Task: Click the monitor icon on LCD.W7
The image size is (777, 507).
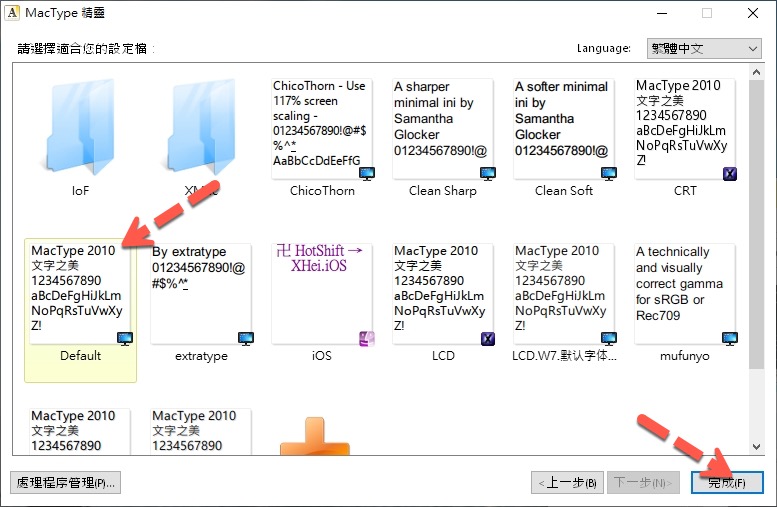Action: tap(609, 339)
